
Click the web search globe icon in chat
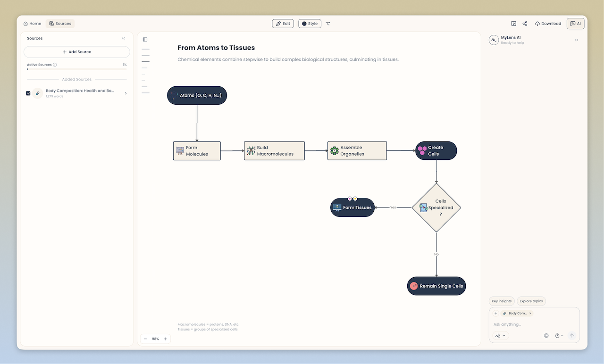[x=546, y=335]
